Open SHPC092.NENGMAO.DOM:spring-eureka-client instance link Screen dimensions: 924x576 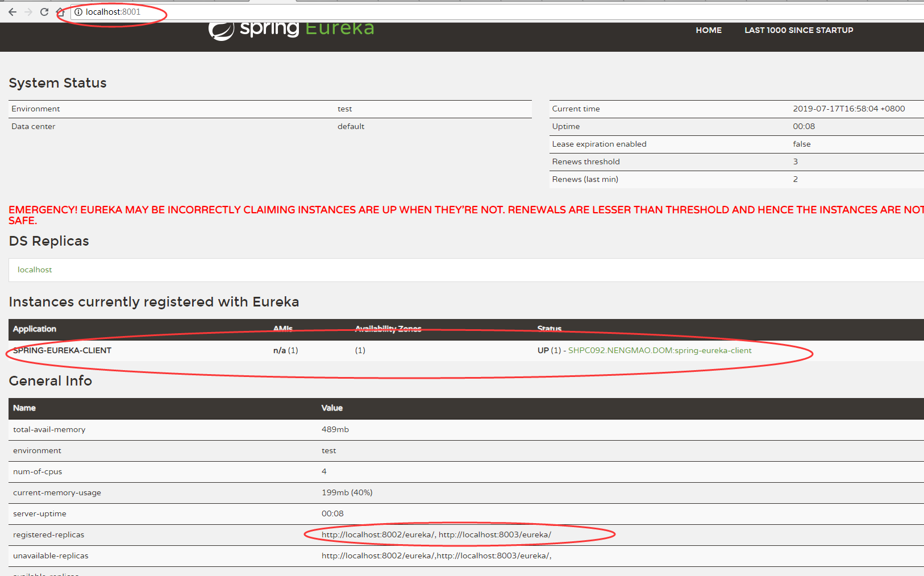tap(660, 350)
